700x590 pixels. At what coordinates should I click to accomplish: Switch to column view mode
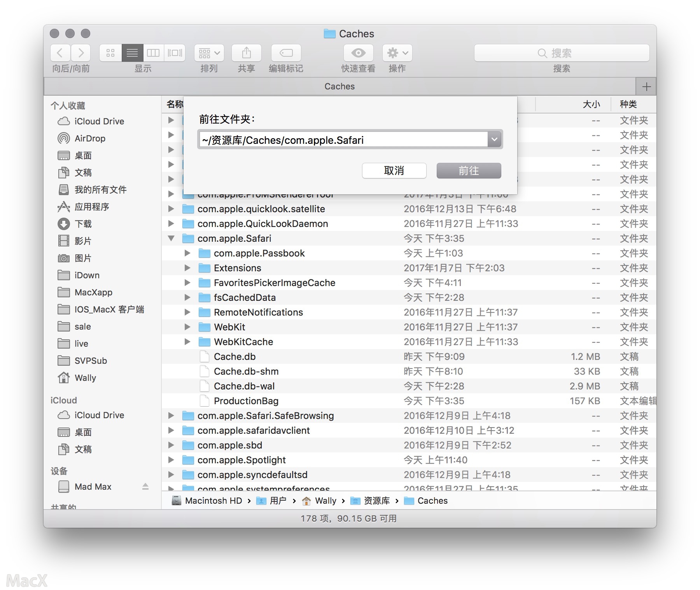[153, 53]
